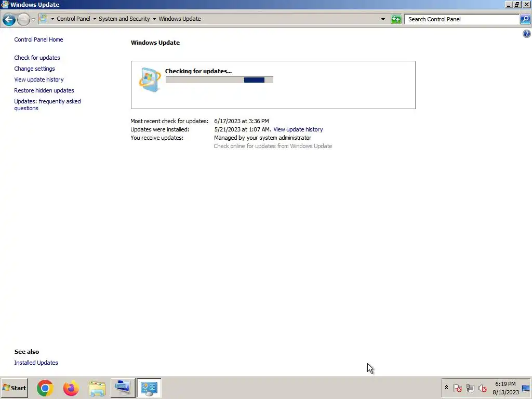Click Managed by your system administrator text
The width and height of the screenshot is (532, 399).
coord(262,138)
